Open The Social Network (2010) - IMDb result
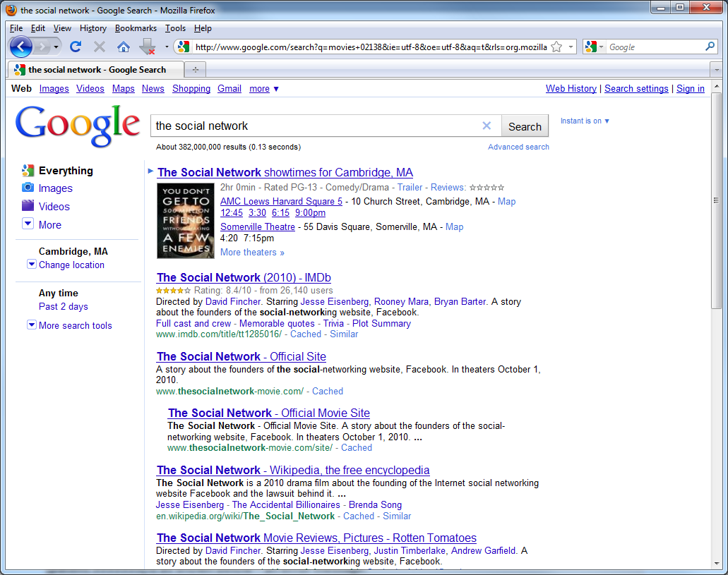Viewport: 728px width, 575px height. tap(244, 277)
